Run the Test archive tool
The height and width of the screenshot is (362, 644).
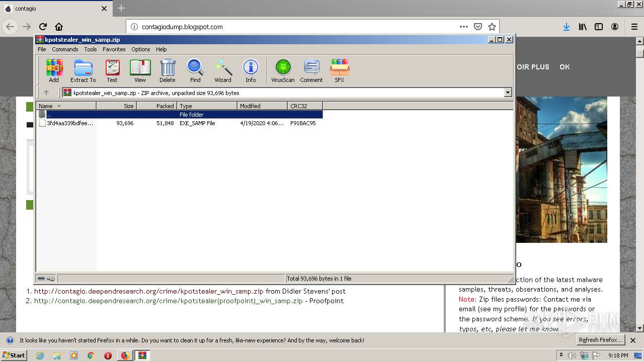coord(112,70)
